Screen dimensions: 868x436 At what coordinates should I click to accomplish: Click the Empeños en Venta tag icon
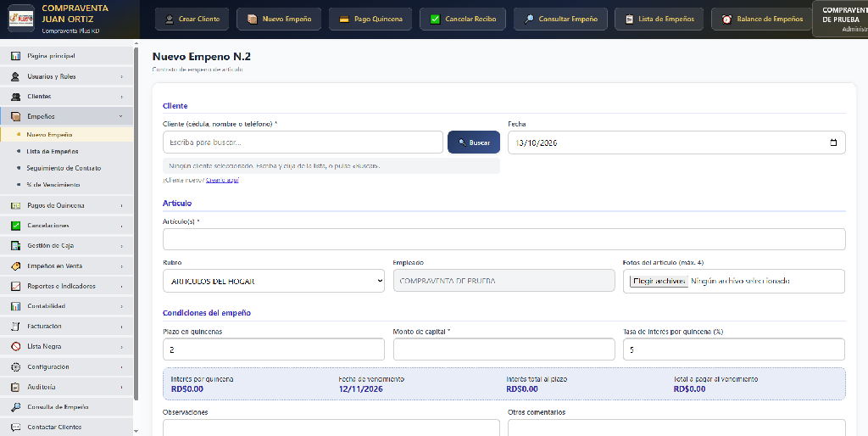tap(15, 266)
